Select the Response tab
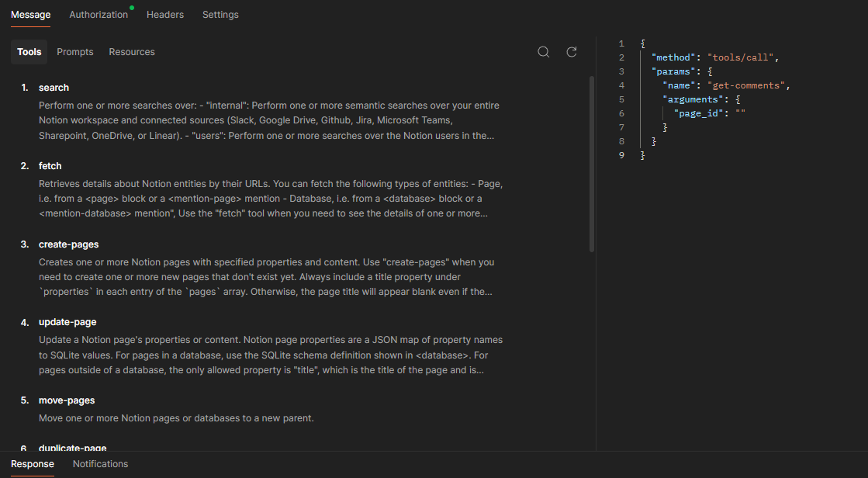This screenshot has height=478, width=868. pos(32,463)
